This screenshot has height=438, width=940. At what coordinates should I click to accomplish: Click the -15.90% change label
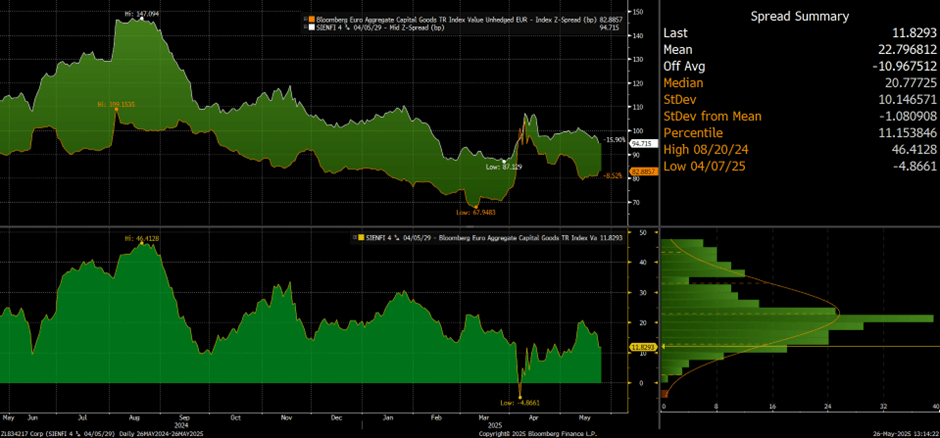[x=614, y=140]
